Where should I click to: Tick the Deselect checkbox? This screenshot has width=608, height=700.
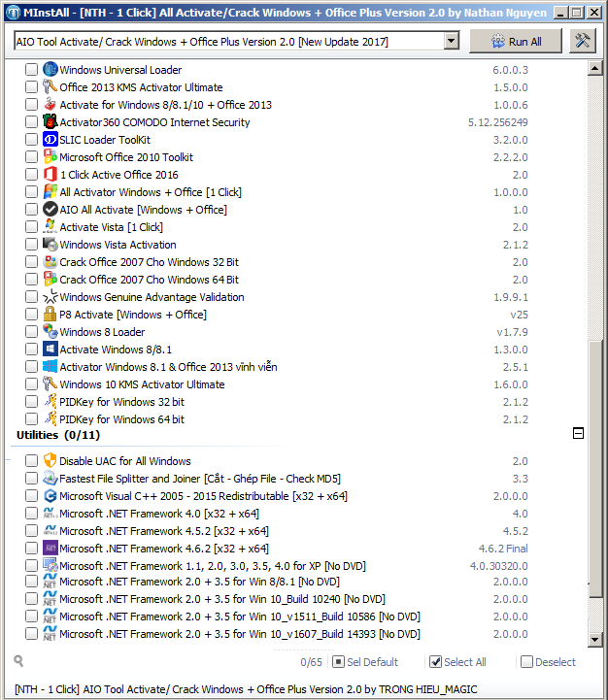click(526, 661)
